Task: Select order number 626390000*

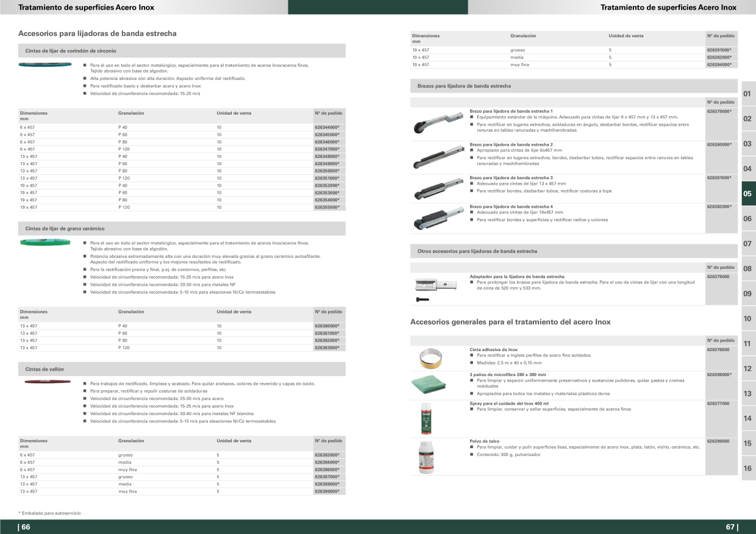Action: 327,491
